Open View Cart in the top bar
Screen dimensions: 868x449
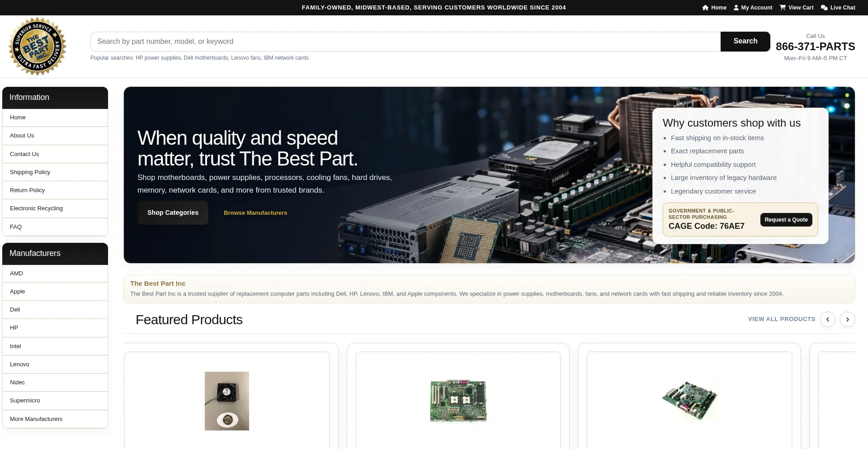[797, 8]
